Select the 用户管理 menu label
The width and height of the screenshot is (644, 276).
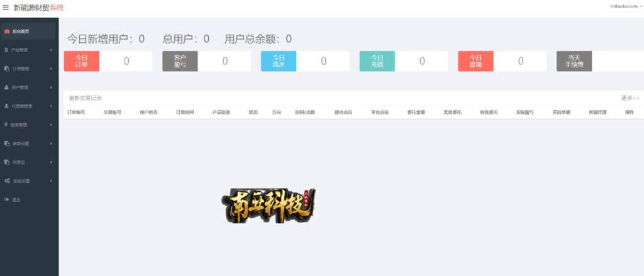coord(20,87)
